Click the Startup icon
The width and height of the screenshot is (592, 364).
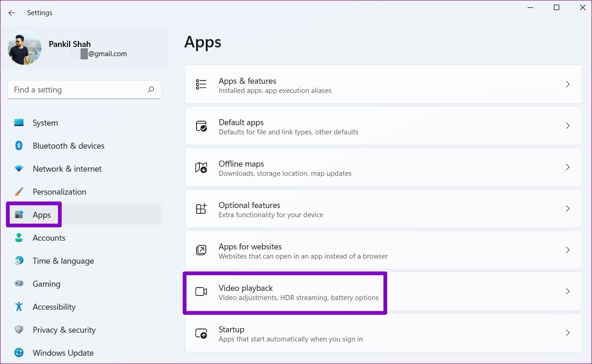(201, 333)
